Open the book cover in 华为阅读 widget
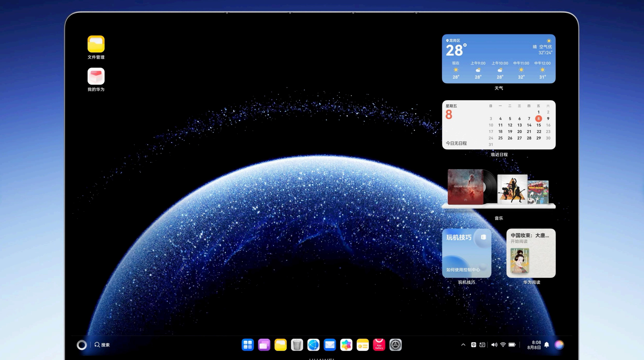 pos(520,260)
